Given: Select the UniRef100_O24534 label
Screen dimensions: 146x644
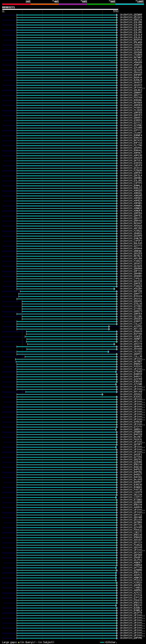Looking at the screenshot, I should 131,50.
